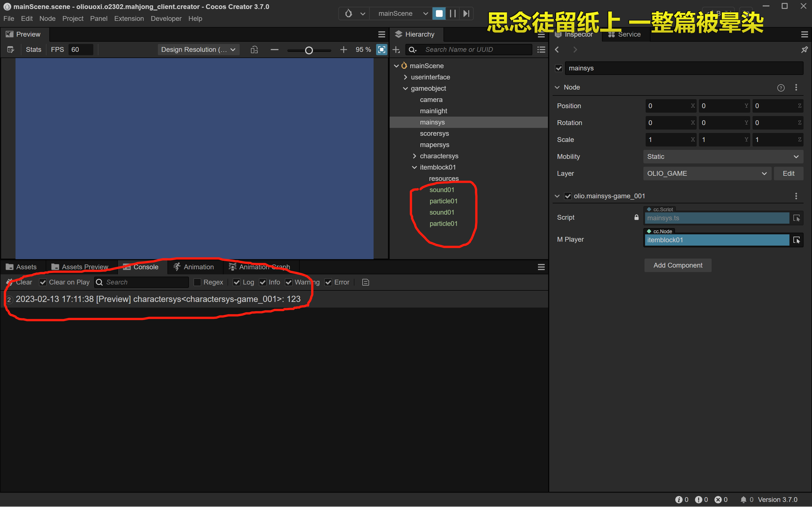
Task: Open the Design Resolution dropdown
Action: click(x=198, y=50)
